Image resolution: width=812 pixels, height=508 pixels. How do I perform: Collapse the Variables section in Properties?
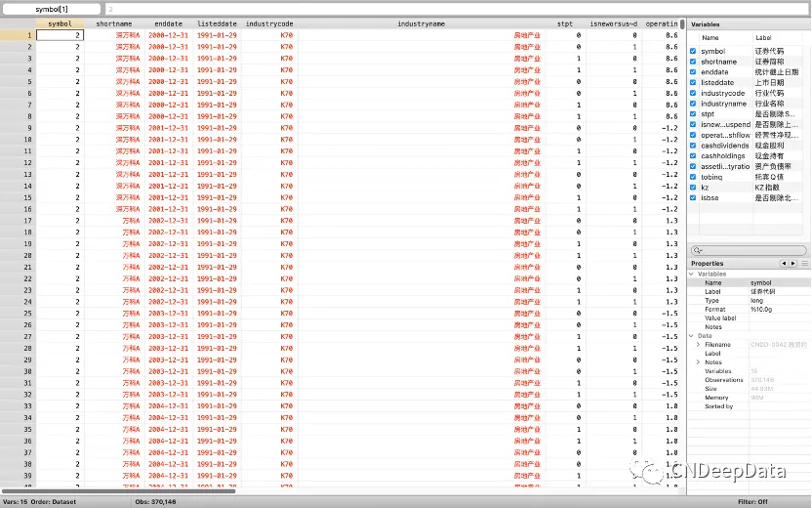(691, 274)
